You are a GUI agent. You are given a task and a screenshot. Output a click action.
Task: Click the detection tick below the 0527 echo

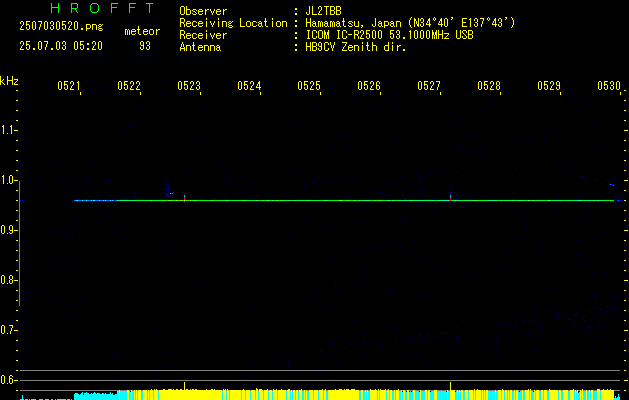[450, 386]
